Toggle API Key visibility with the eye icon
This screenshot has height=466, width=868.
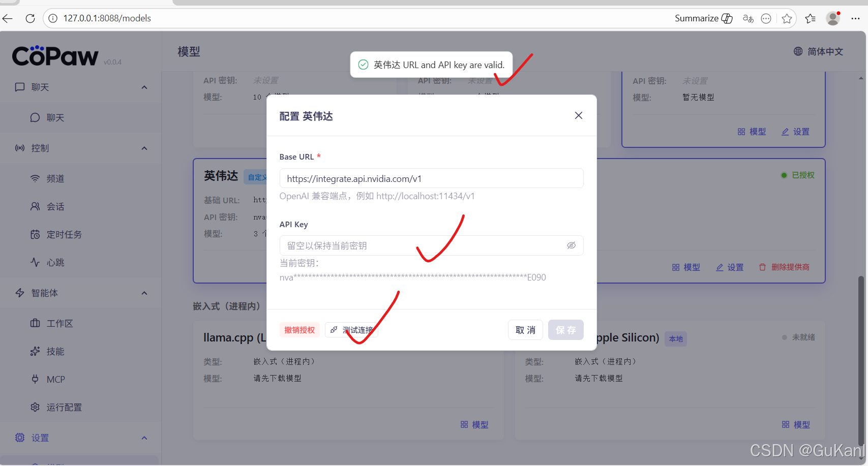(571, 245)
